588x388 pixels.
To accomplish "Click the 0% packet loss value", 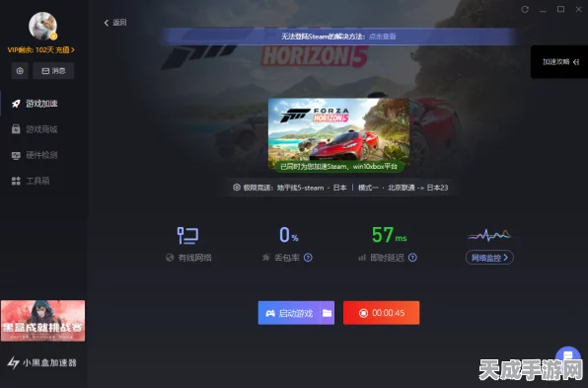I will point(288,235).
